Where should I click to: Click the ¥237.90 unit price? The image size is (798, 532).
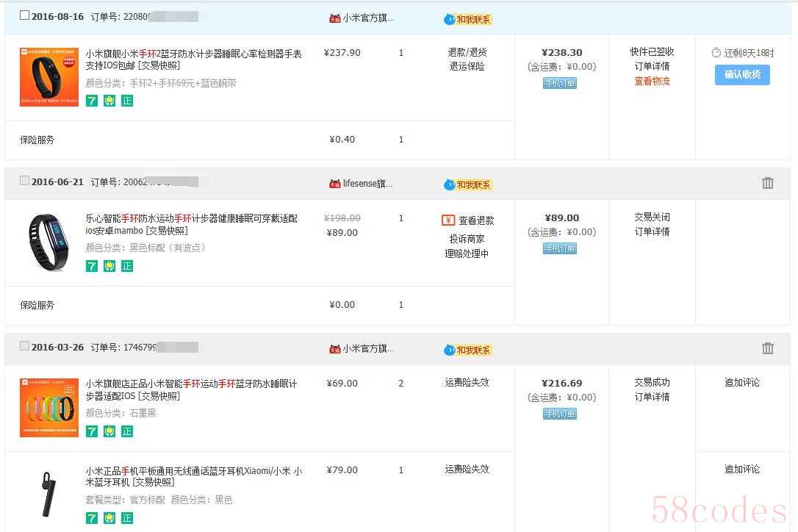342,53
